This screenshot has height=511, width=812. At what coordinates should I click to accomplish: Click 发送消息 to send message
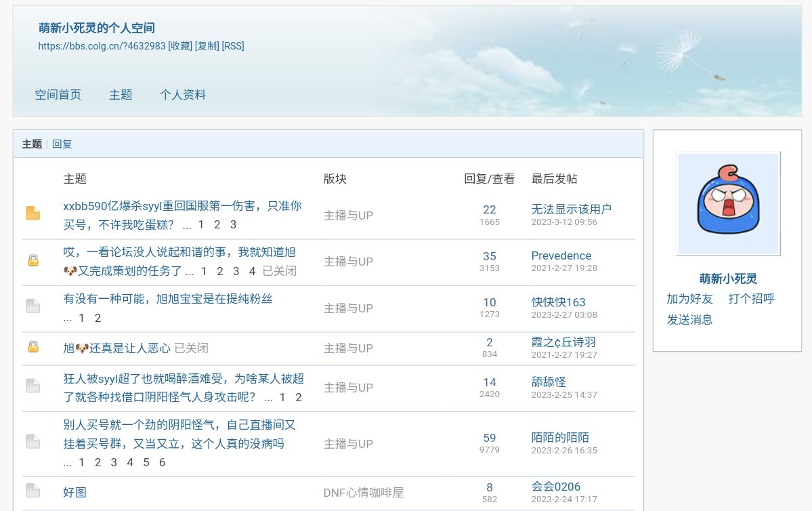690,321
